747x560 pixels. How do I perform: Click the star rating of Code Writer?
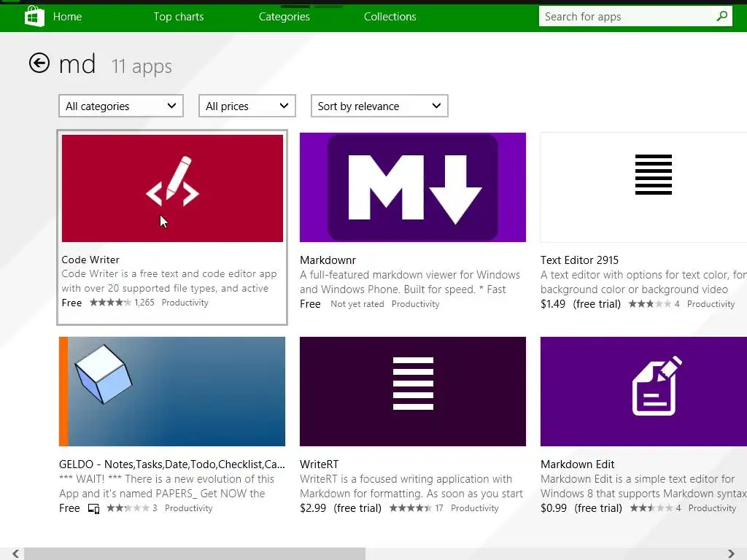point(110,303)
